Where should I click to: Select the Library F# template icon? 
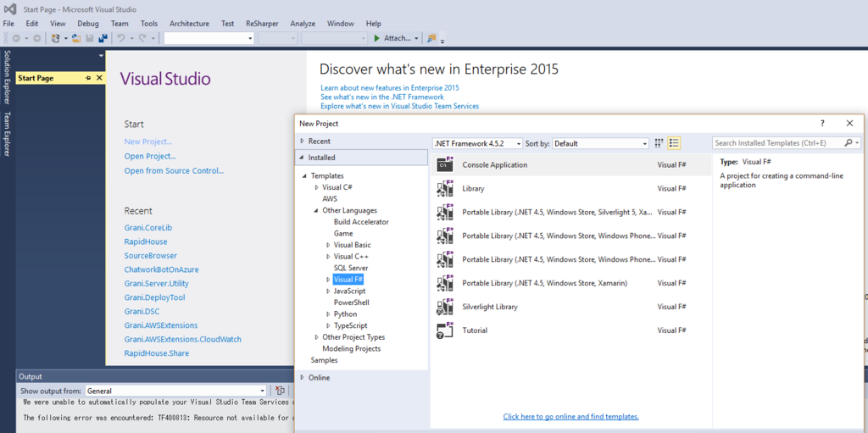click(x=445, y=188)
